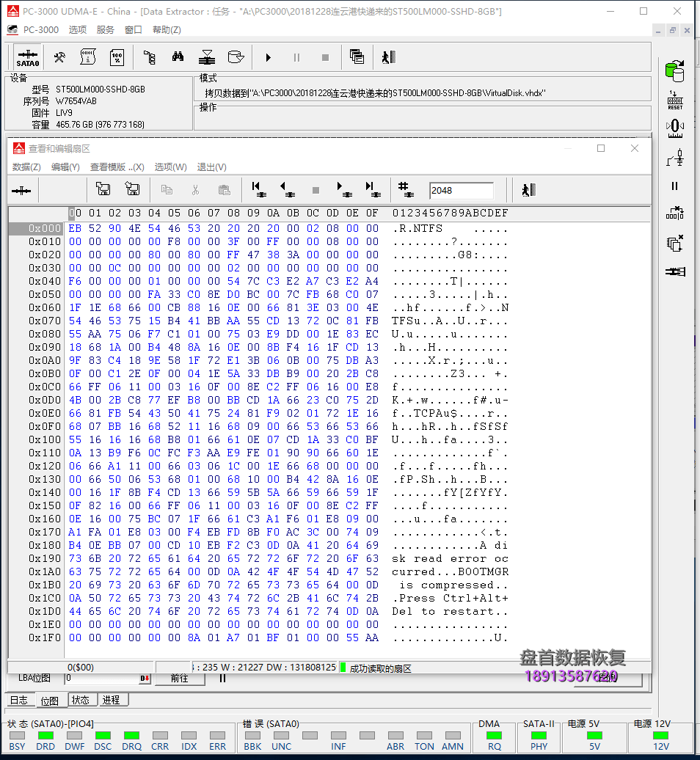Open the 数据(Z) menu

click(26, 167)
